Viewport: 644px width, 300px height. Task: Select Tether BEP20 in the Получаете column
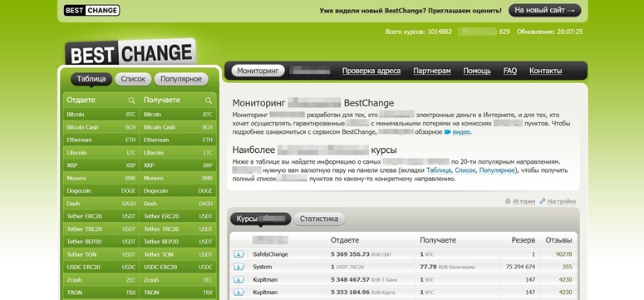(178, 242)
